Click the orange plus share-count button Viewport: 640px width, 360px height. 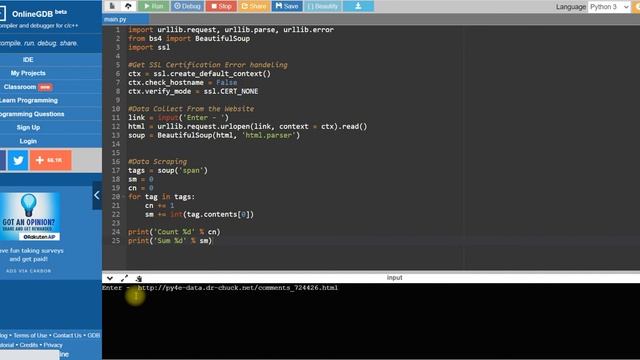pos(51,160)
